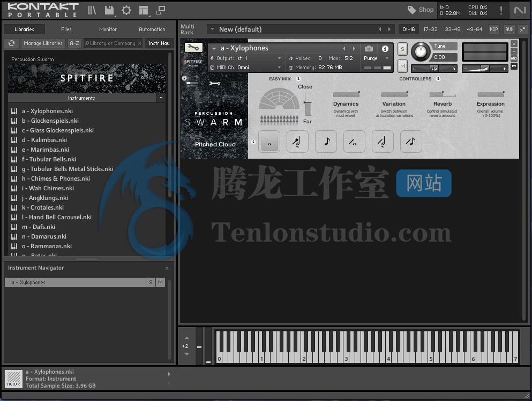
Task: Toggle minimized view icon
Action: [161, 10]
